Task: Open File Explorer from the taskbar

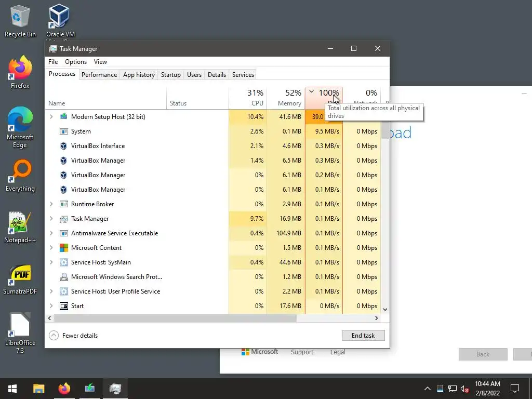Action: [x=38, y=389]
